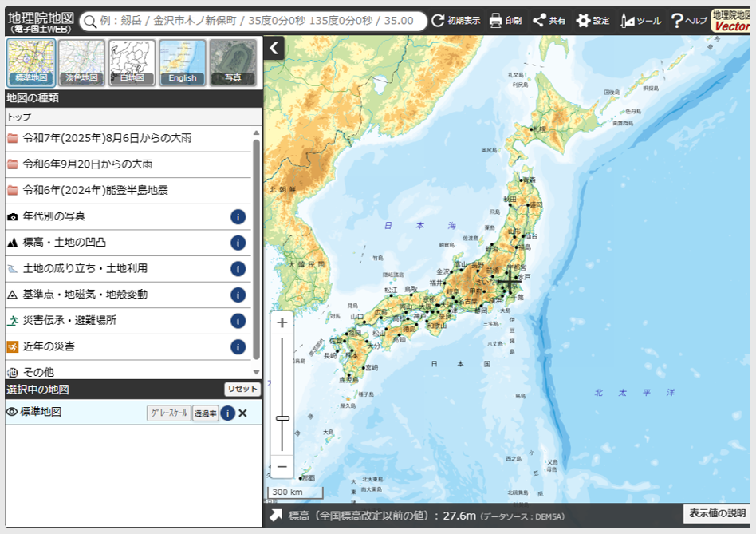Switch to 地理院地図 Vector
The image size is (756, 534).
(x=731, y=21)
